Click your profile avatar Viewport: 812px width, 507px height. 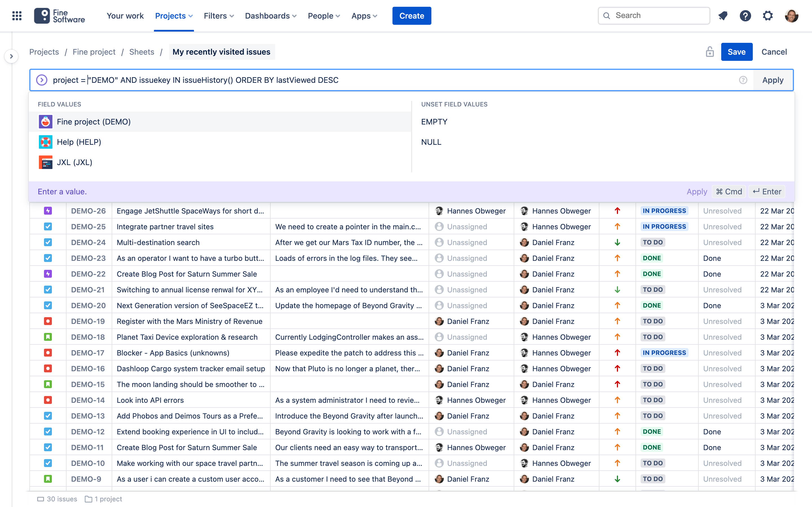tap(791, 15)
